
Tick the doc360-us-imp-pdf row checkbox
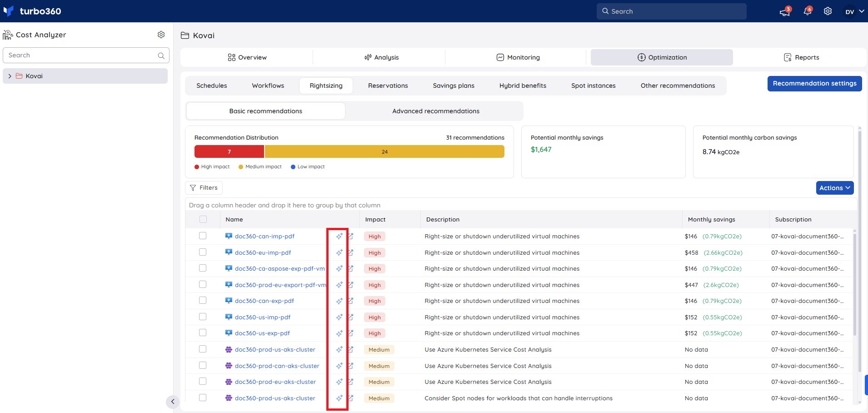[x=203, y=317]
